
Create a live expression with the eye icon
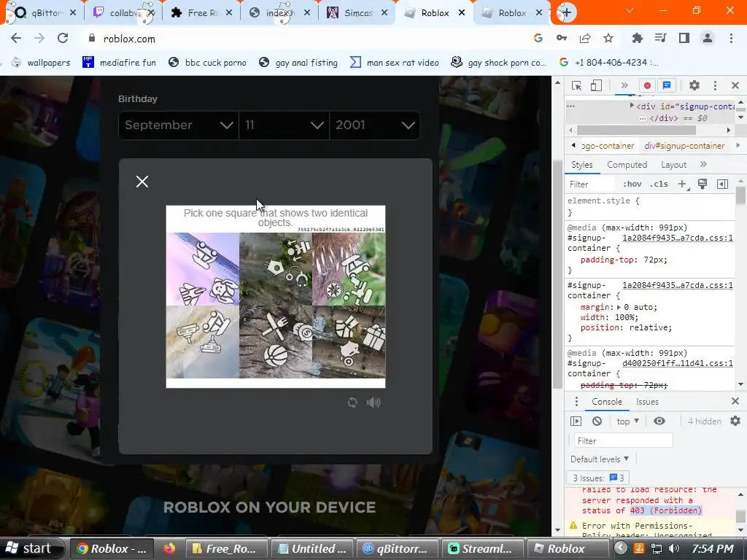tap(659, 421)
